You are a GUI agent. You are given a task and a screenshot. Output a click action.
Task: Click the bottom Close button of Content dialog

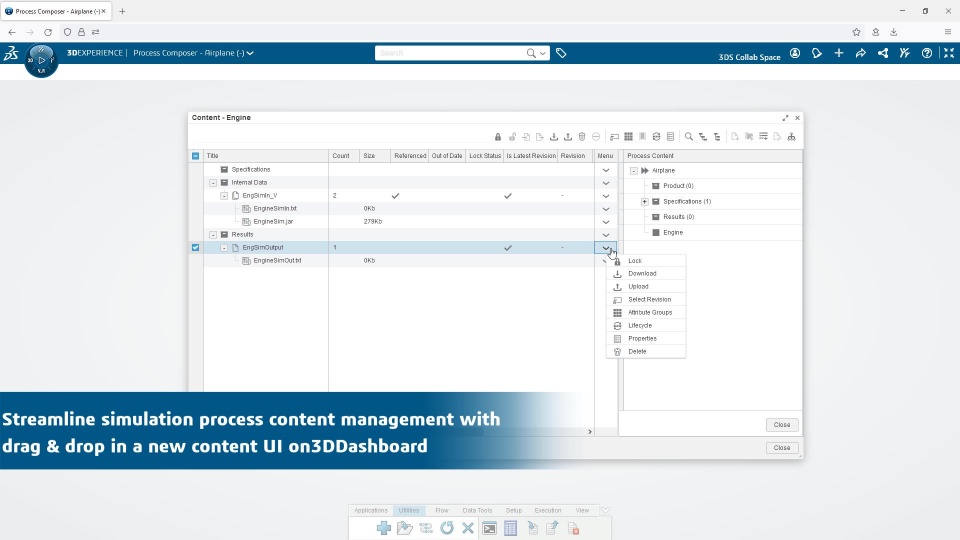782,448
